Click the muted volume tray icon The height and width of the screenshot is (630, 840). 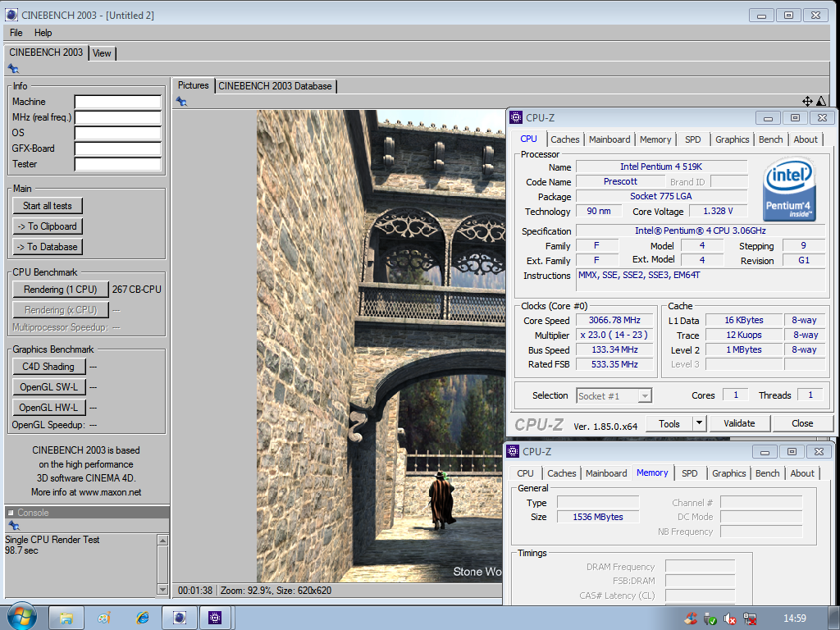pyautogui.click(x=729, y=619)
